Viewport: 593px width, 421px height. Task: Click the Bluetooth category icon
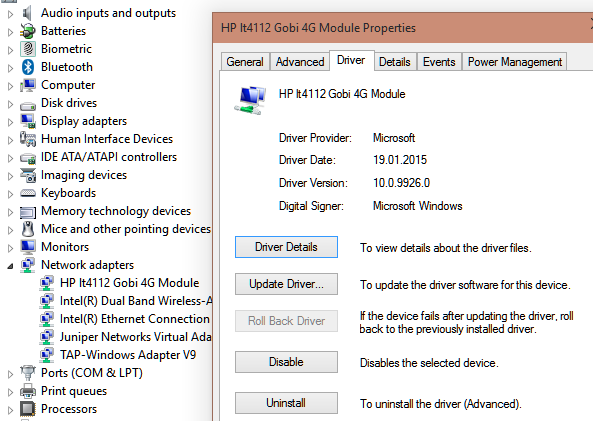click(28, 67)
